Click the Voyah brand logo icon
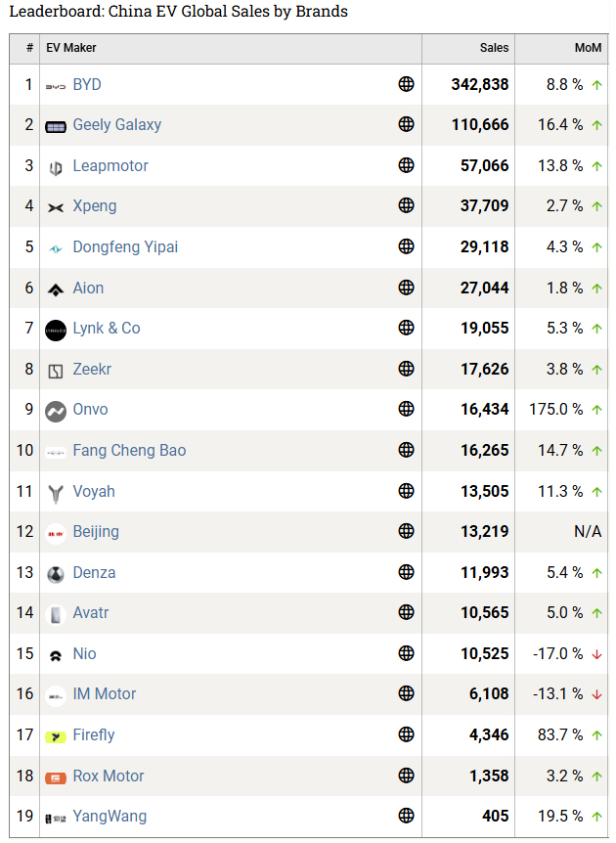Image resolution: width=616 pixels, height=843 pixels. click(56, 493)
